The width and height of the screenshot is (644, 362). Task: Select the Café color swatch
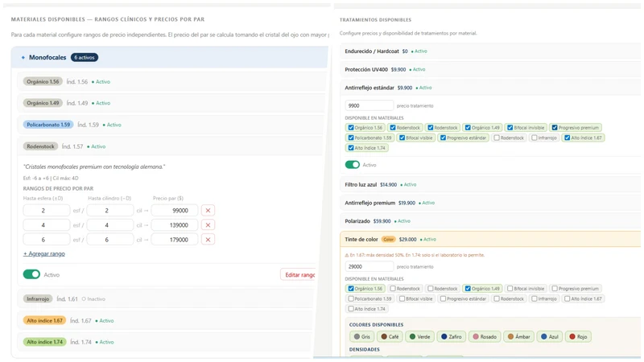390,336
